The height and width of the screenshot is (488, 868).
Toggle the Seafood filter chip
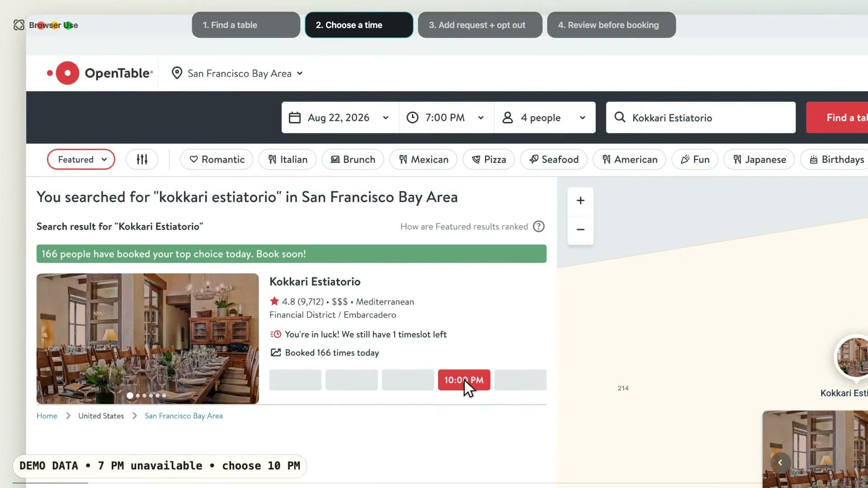point(554,159)
